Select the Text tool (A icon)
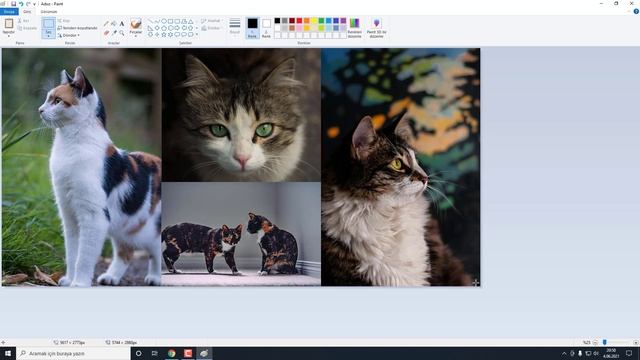 coord(122,24)
